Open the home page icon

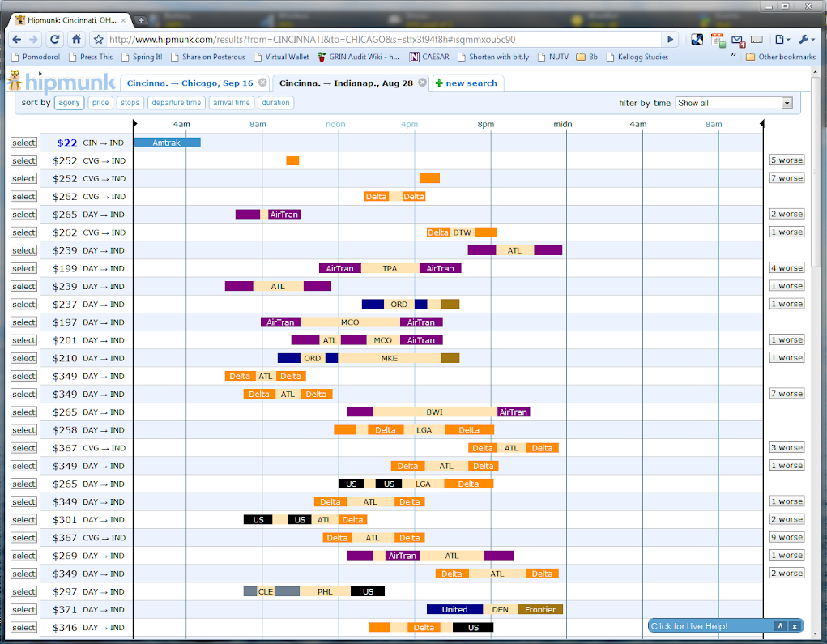point(76,39)
